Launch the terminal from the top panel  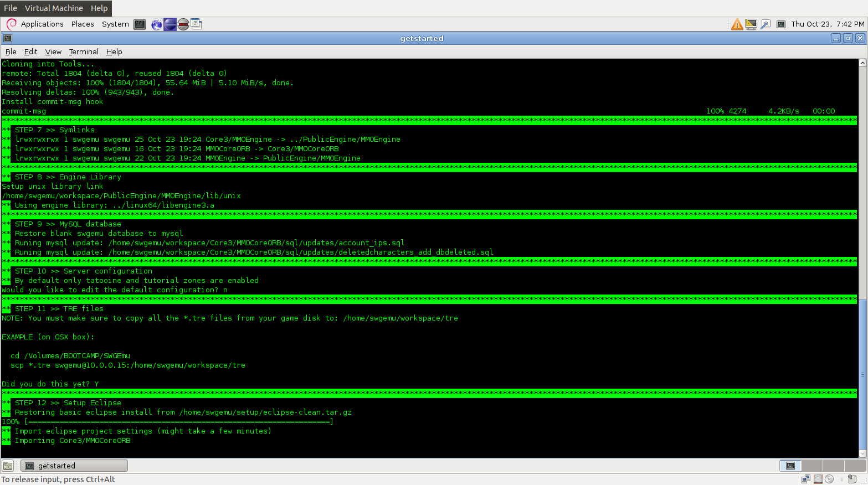point(140,24)
